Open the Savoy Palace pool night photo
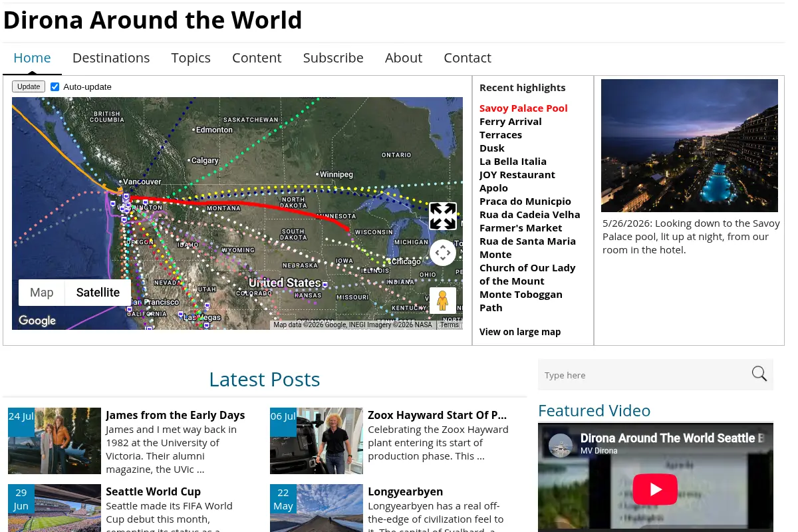The height and width of the screenshot is (532, 798). pyautogui.click(x=690, y=146)
